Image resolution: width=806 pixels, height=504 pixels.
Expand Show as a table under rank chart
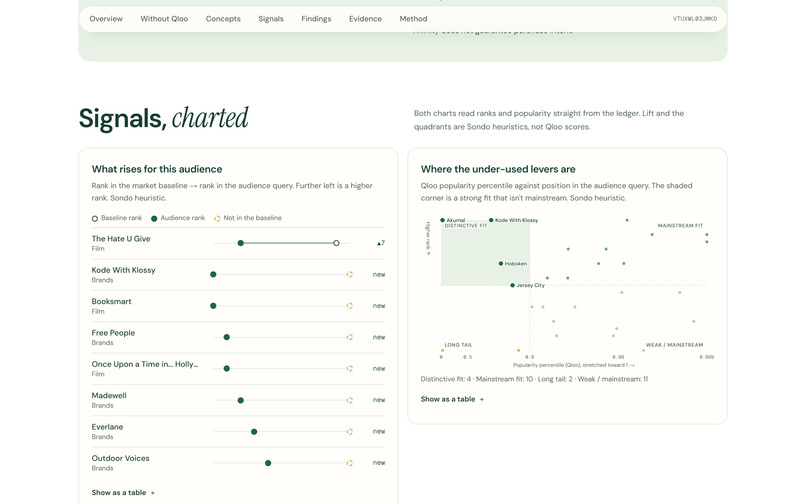123,492
